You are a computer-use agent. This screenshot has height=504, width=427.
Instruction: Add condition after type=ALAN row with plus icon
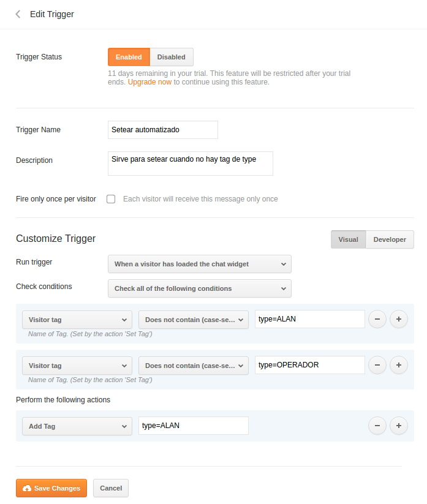398,319
